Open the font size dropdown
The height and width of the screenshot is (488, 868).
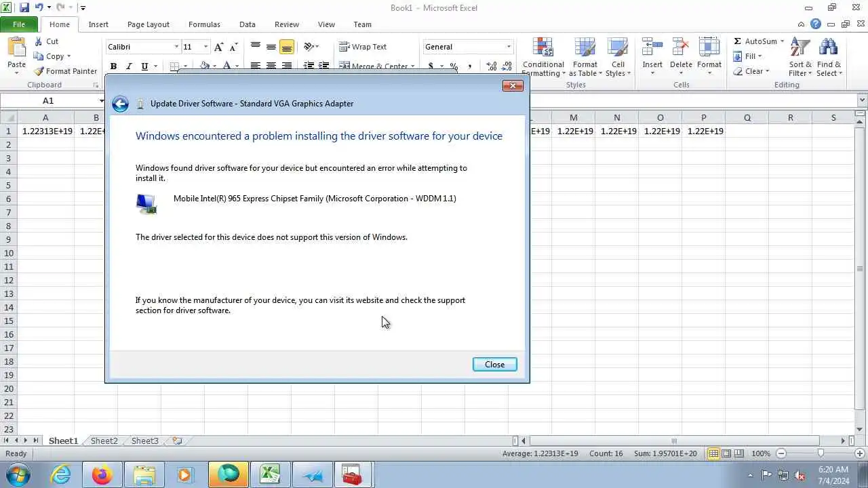pos(205,47)
